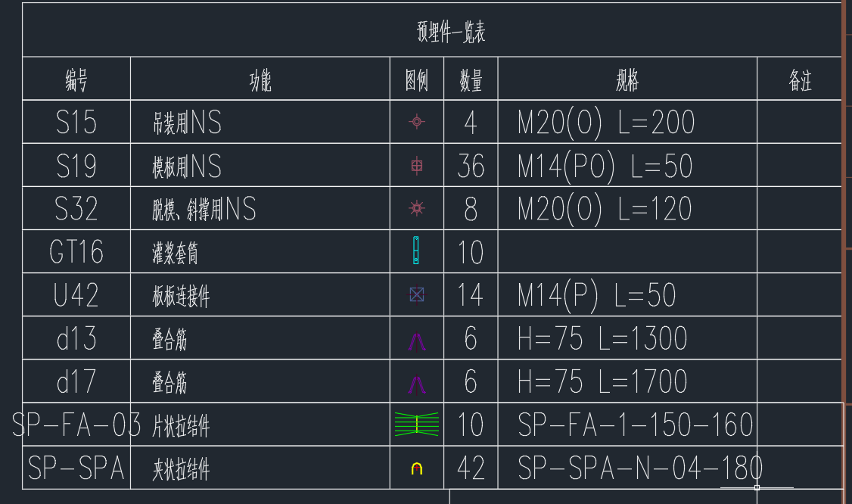The image size is (852, 504).
Task: Select the 备注 column header
Action: (801, 80)
